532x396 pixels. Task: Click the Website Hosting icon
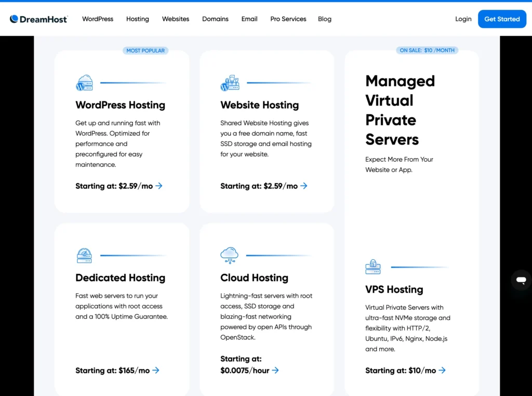pyautogui.click(x=230, y=83)
